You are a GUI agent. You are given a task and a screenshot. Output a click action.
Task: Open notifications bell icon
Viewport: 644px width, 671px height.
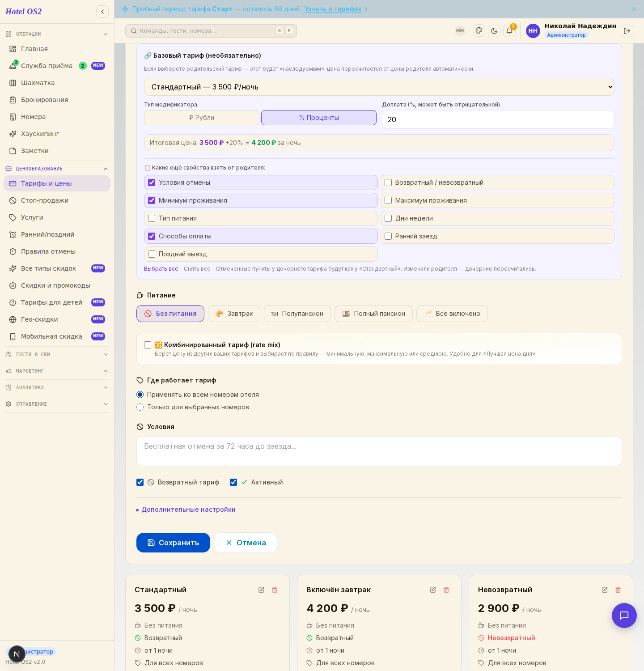click(x=509, y=31)
